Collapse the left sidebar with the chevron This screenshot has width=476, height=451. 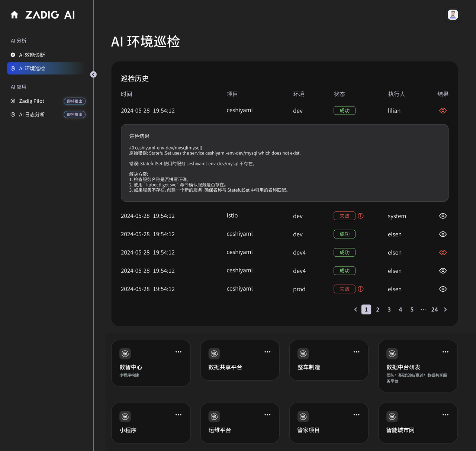point(93,74)
